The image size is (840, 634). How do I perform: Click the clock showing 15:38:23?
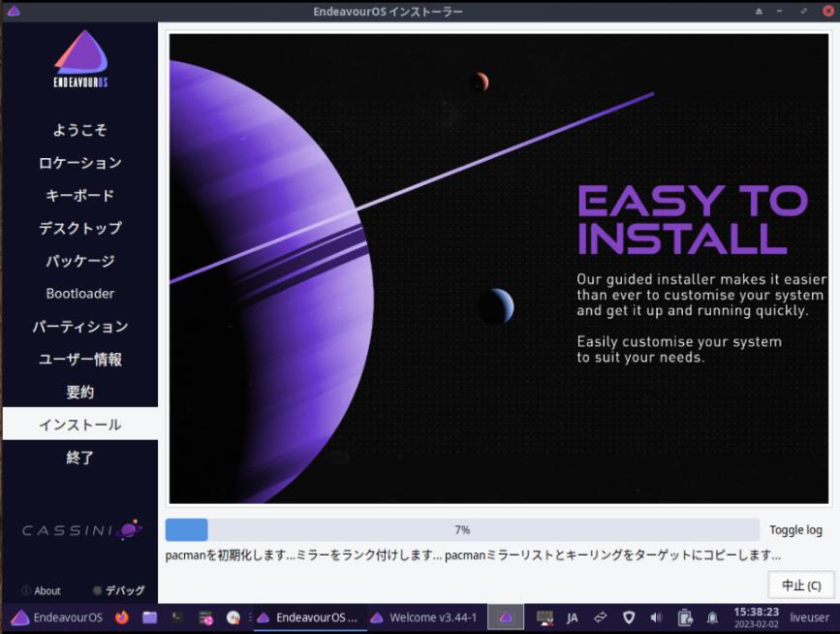click(756, 617)
